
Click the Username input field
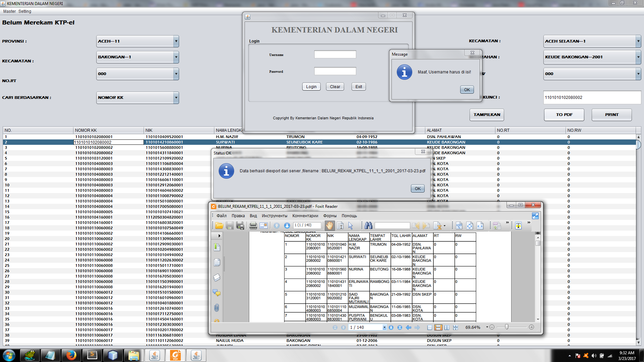point(335,55)
